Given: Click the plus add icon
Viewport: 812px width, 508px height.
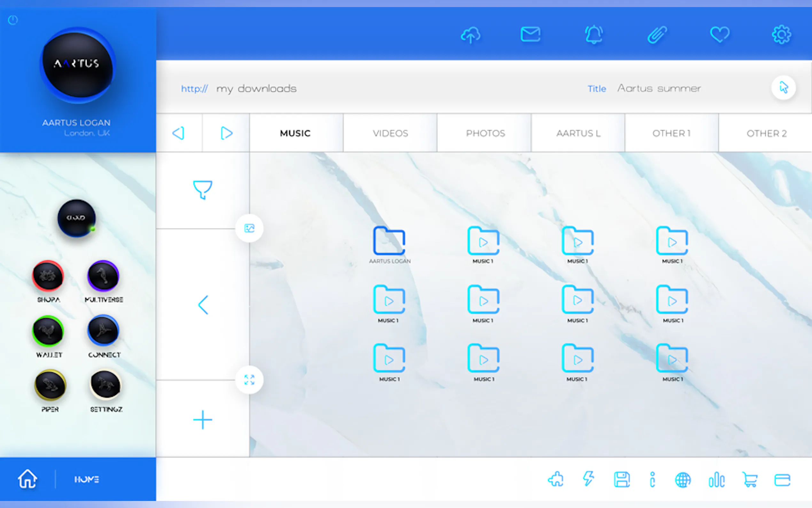Looking at the screenshot, I should 202,420.
